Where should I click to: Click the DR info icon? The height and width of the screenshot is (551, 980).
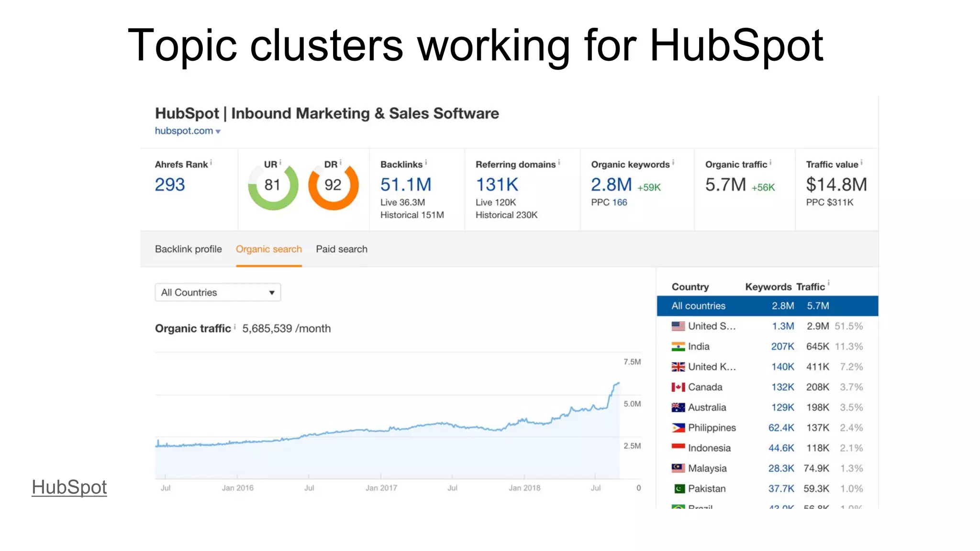click(x=340, y=163)
